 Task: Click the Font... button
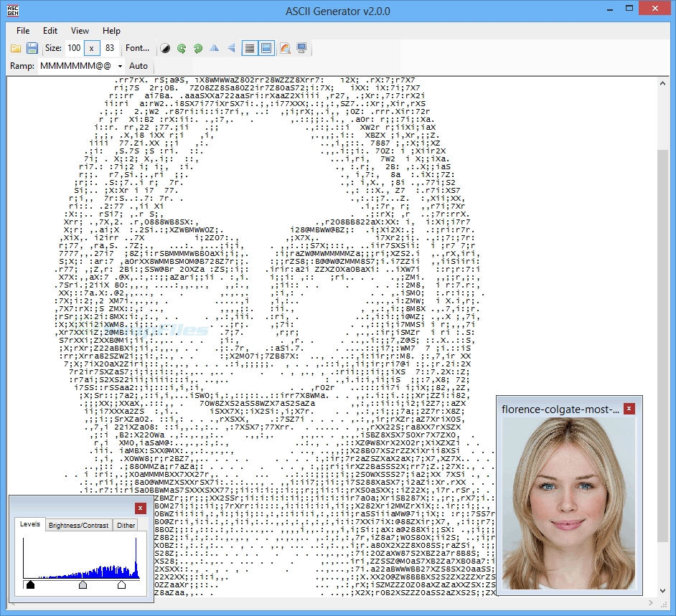[137, 48]
